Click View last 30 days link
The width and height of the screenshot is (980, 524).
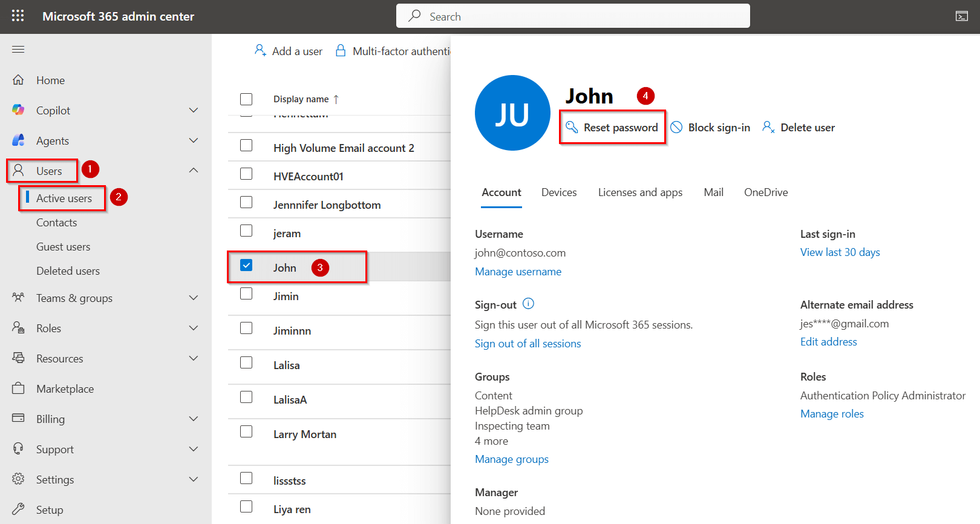(840, 252)
